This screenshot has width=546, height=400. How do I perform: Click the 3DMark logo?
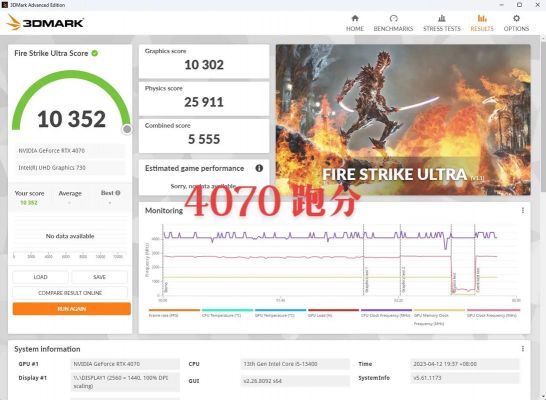pos(45,23)
